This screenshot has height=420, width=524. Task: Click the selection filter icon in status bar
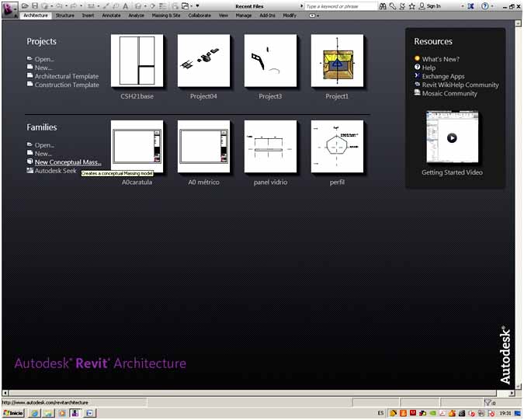[x=489, y=403]
